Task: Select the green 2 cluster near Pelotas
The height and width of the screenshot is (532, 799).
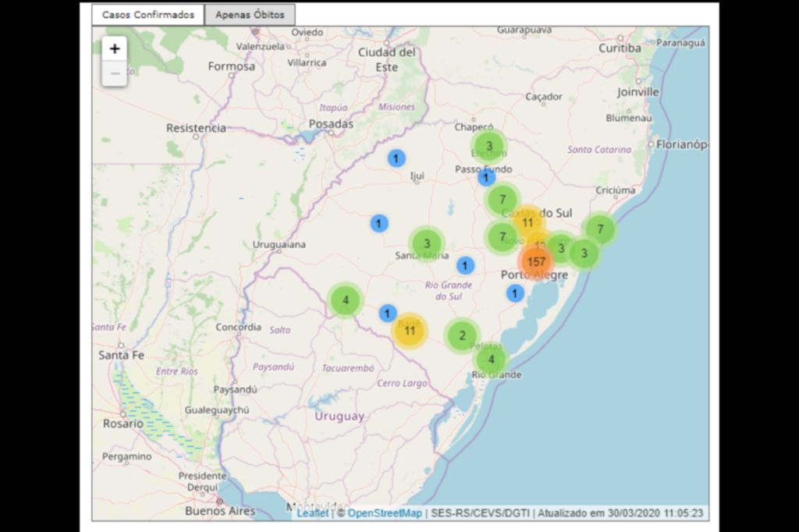Action: pyautogui.click(x=462, y=335)
